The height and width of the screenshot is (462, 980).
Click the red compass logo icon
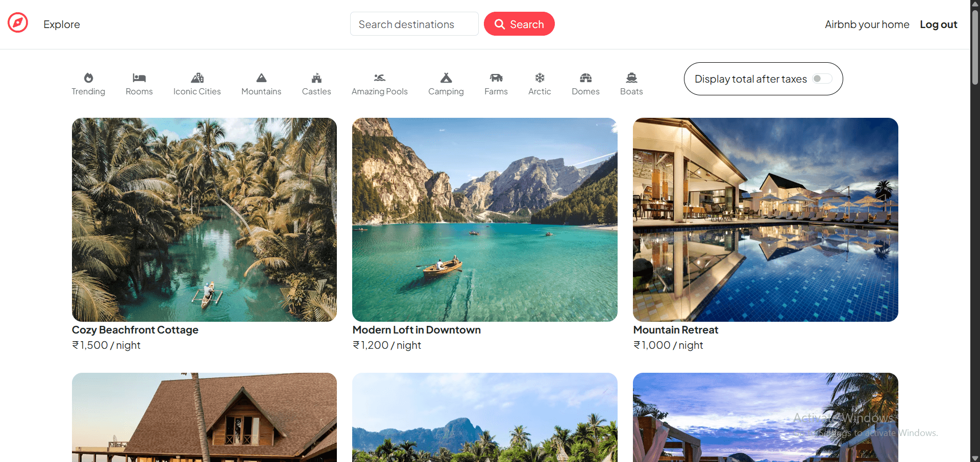click(x=18, y=22)
